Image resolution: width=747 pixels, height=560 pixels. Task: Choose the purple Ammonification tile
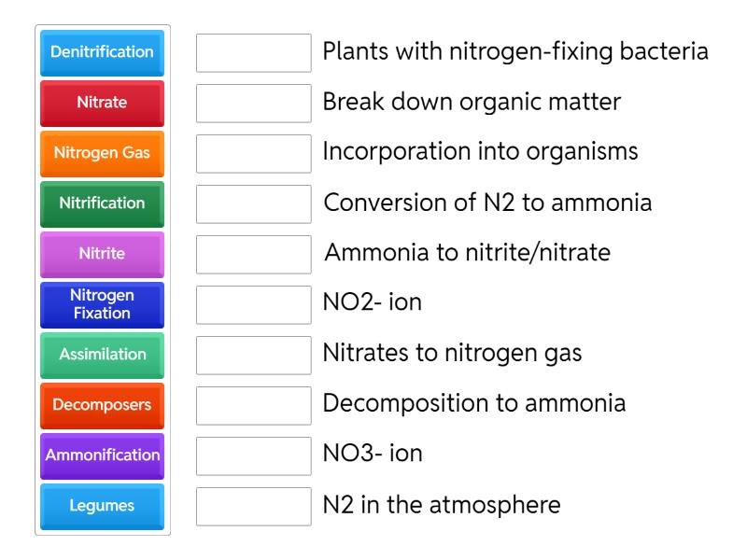[x=103, y=455]
